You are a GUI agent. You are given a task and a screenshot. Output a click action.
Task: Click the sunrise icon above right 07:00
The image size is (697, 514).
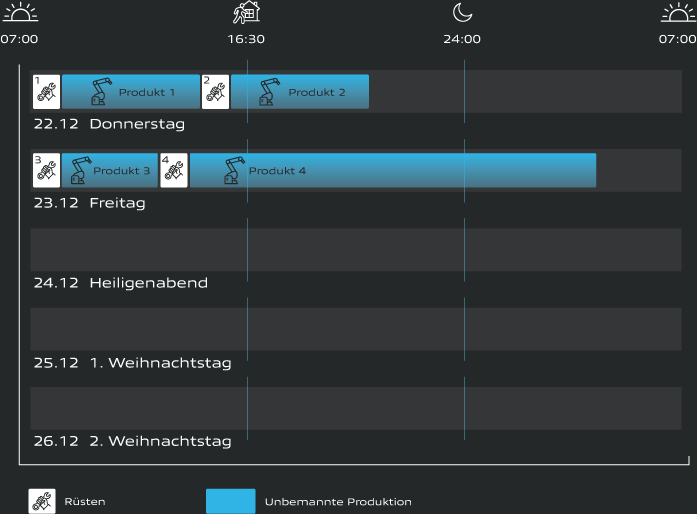678,13
